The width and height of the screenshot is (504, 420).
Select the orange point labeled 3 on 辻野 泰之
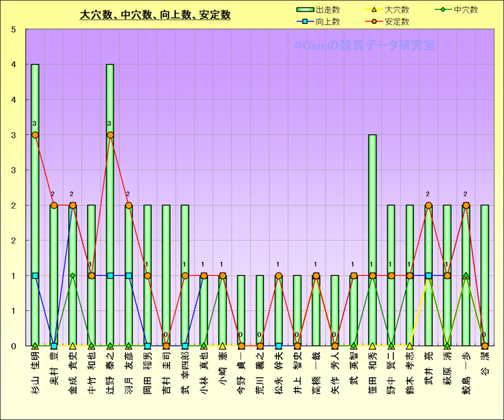click(x=110, y=135)
